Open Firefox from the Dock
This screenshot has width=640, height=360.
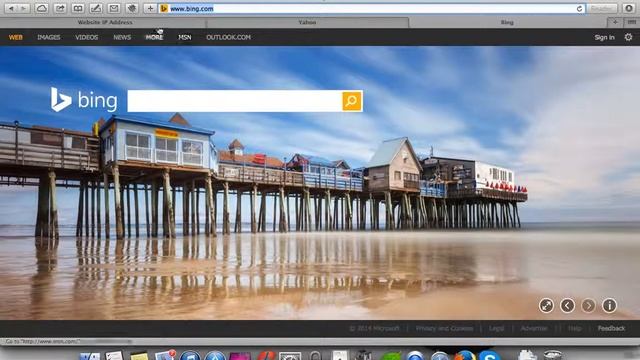[465, 356]
